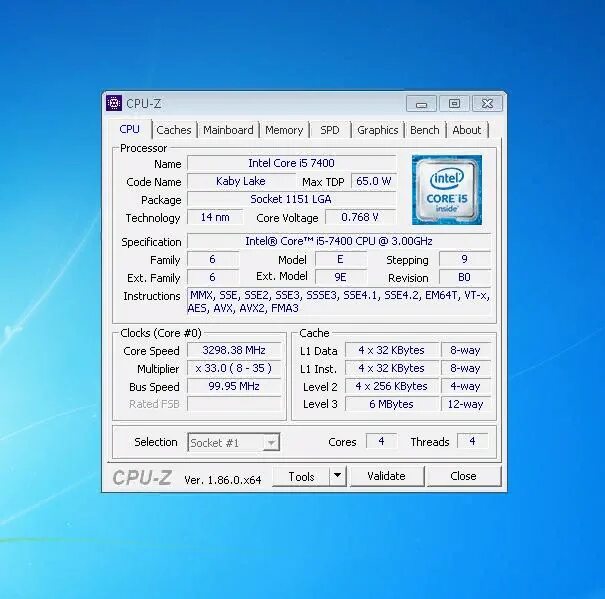Image resolution: width=605 pixels, height=599 pixels.
Task: Click the Technology value '14 nm'
Action: pyautogui.click(x=215, y=217)
